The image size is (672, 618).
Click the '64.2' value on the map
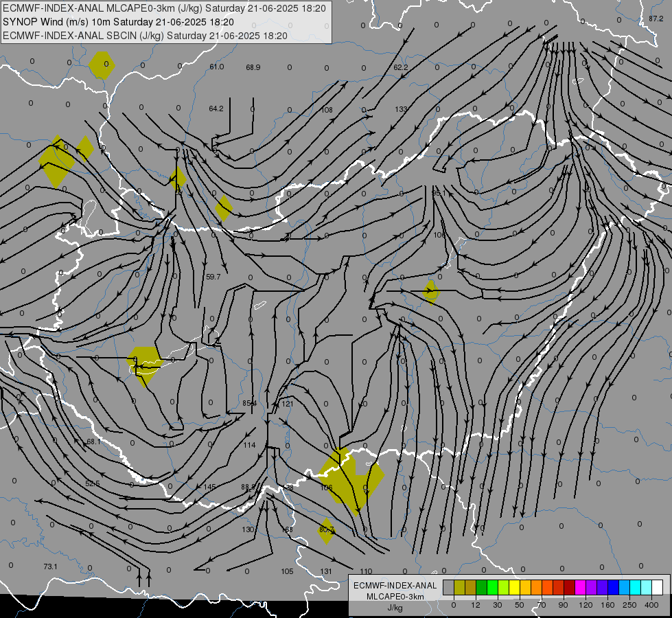click(216, 109)
